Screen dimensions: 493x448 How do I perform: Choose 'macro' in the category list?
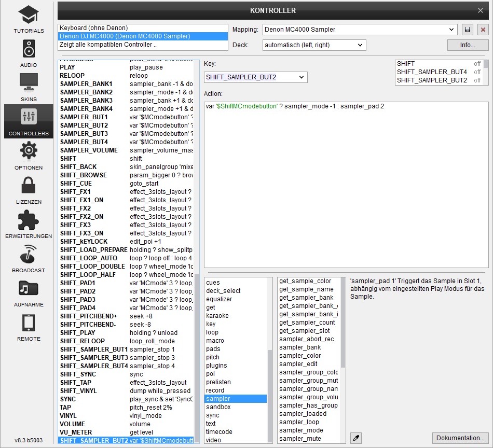tap(236, 341)
